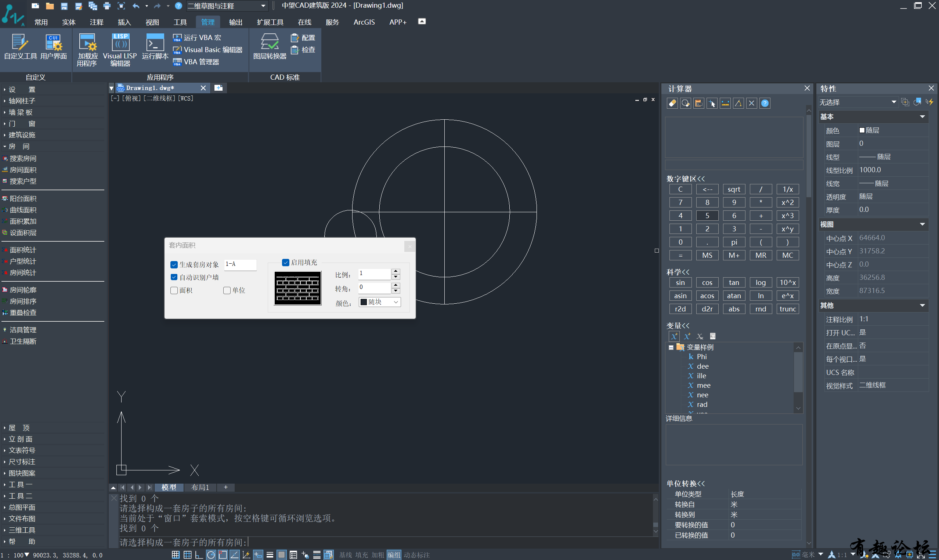Collapse the 基本 section in 特性 panel
Image resolution: width=939 pixels, height=560 pixels.
[x=922, y=117]
